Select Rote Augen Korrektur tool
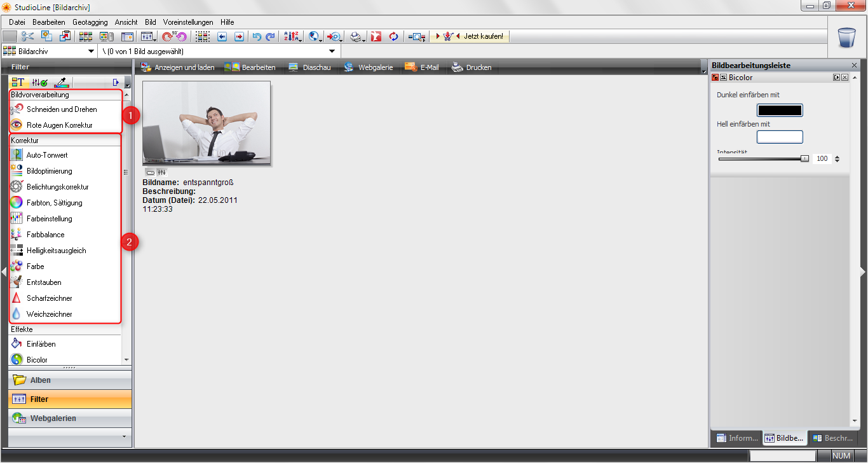The image size is (868, 463). coord(59,125)
